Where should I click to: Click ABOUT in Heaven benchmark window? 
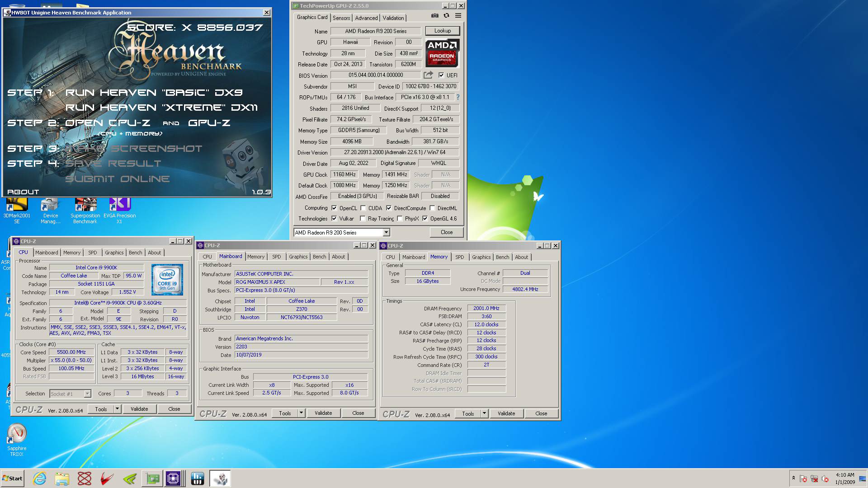[x=23, y=192]
